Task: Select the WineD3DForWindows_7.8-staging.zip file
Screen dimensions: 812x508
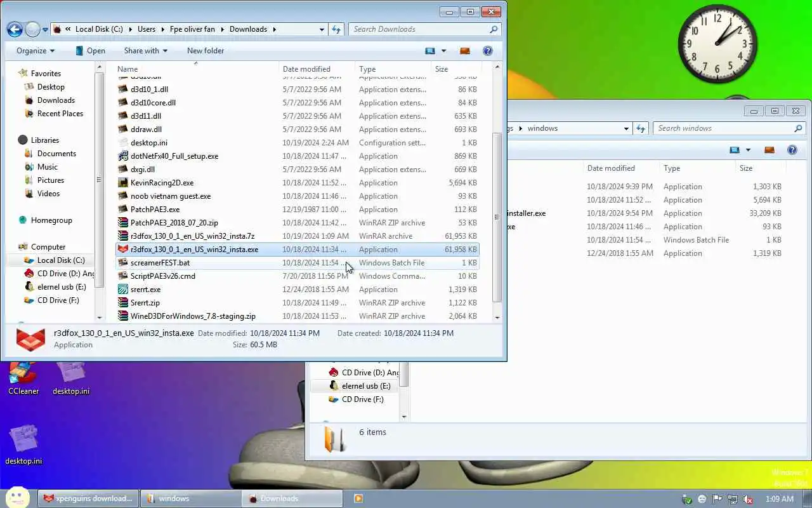Action: click(x=297, y=316)
